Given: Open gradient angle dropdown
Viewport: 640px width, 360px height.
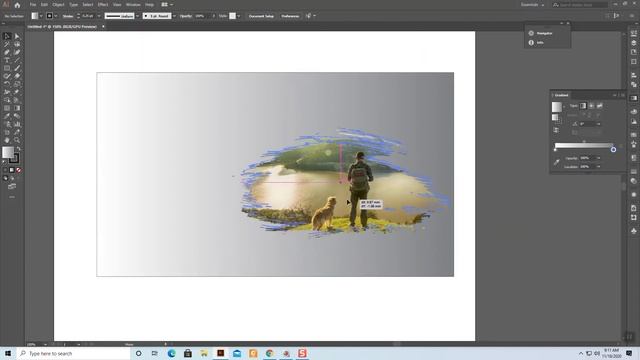Looking at the screenshot, I should coord(599,124).
